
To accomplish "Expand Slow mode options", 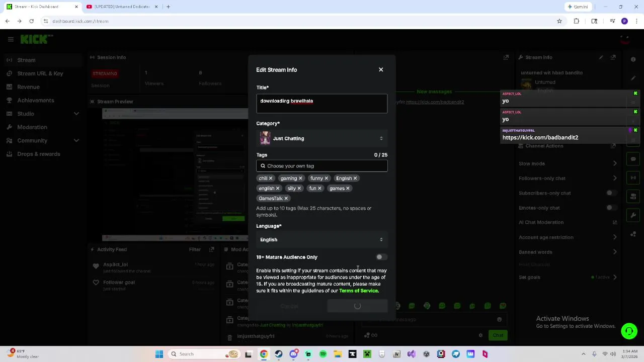I will click(x=615, y=163).
